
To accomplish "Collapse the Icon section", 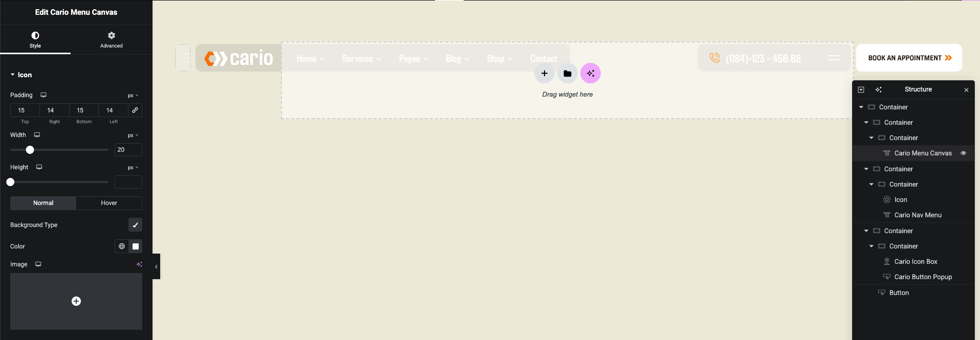I will (13, 75).
